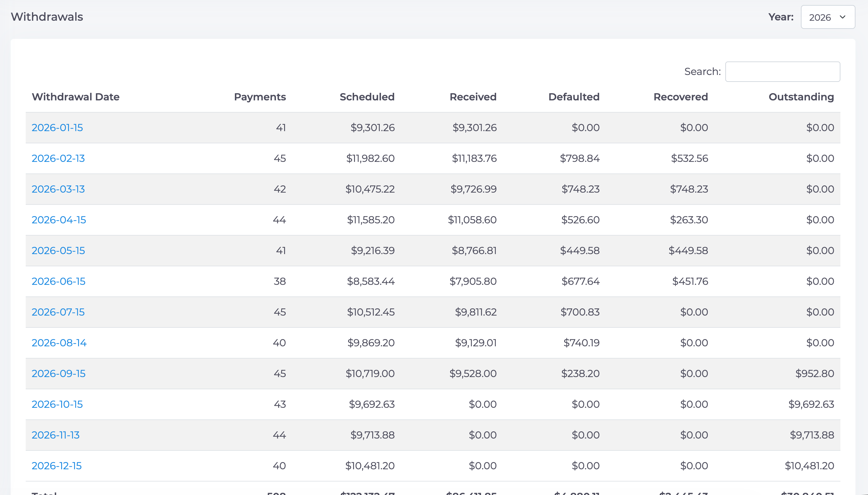Select Outstanding amount $952.80

click(815, 373)
